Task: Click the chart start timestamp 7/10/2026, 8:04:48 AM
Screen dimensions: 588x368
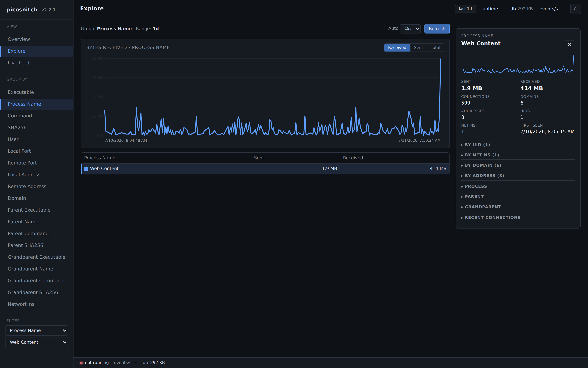Action: (x=126, y=140)
